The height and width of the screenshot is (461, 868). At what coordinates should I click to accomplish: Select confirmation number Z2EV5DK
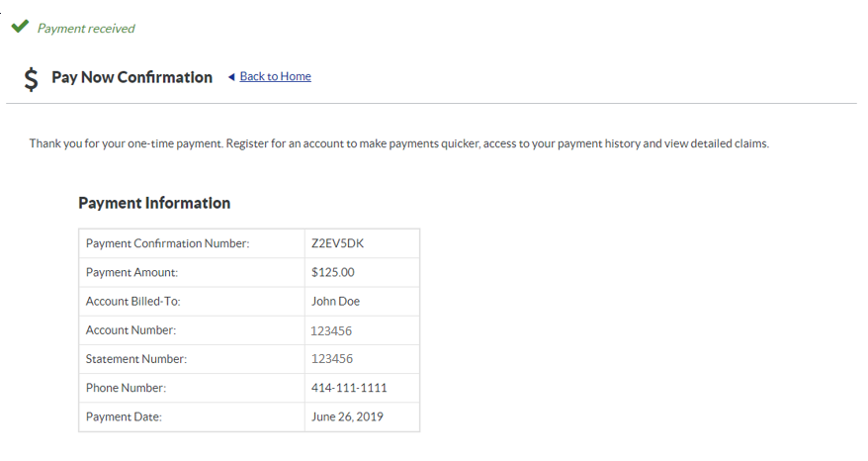[x=338, y=243]
